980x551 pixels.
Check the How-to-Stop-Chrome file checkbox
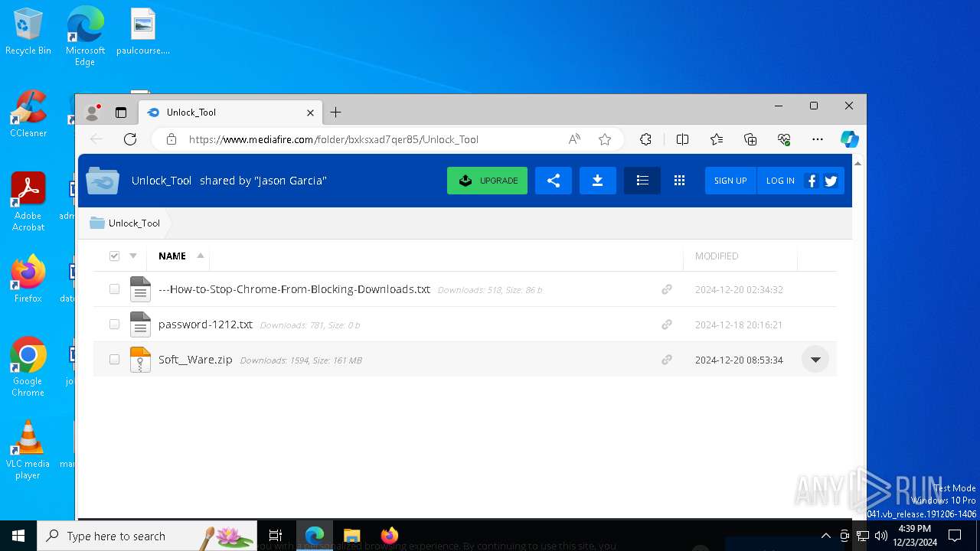pyautogui.click(x=114, y=289)
